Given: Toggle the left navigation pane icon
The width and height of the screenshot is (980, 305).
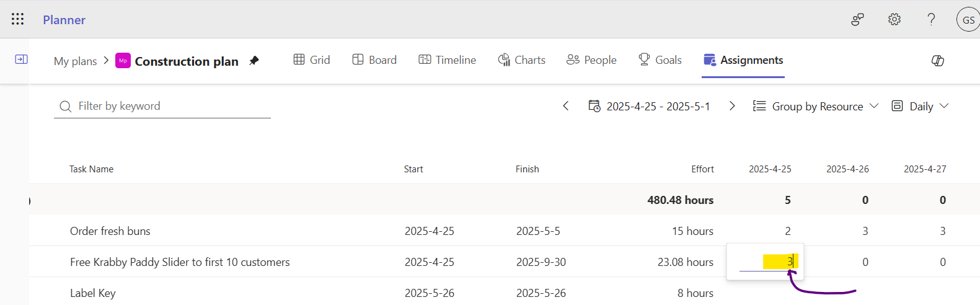Looking at the screenshot, I should point(21,60).
